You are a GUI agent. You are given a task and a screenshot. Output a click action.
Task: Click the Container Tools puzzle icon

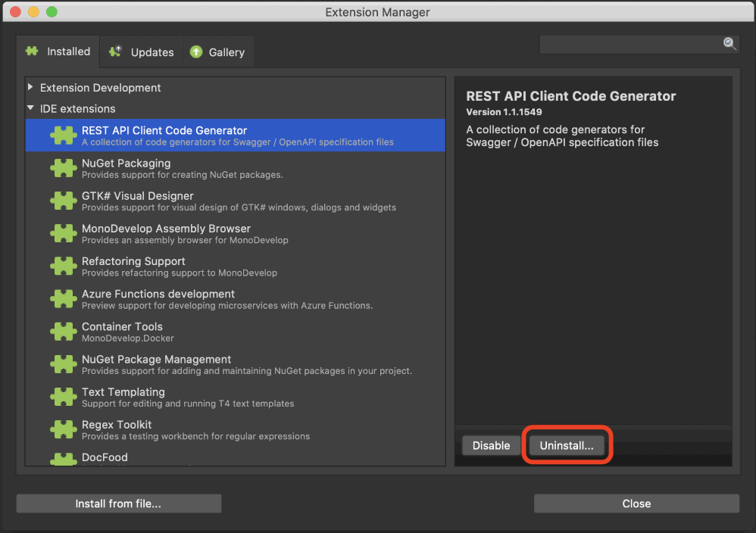click(63, 332)
